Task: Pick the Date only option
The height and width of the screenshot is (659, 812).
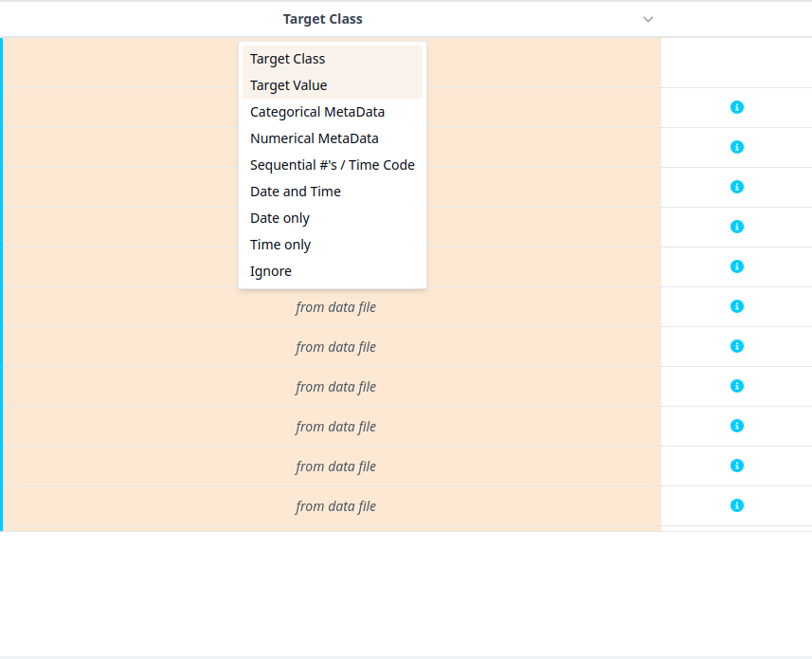Action: [280, 218]
